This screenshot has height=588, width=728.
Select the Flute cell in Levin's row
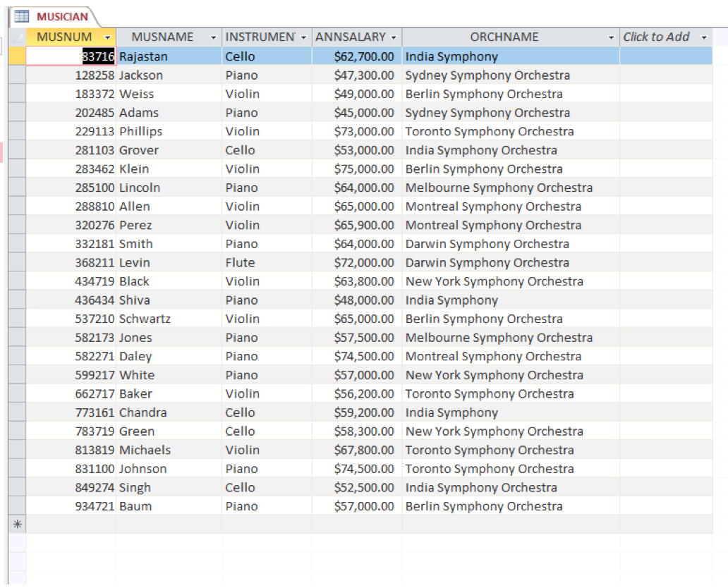point(242,262)
